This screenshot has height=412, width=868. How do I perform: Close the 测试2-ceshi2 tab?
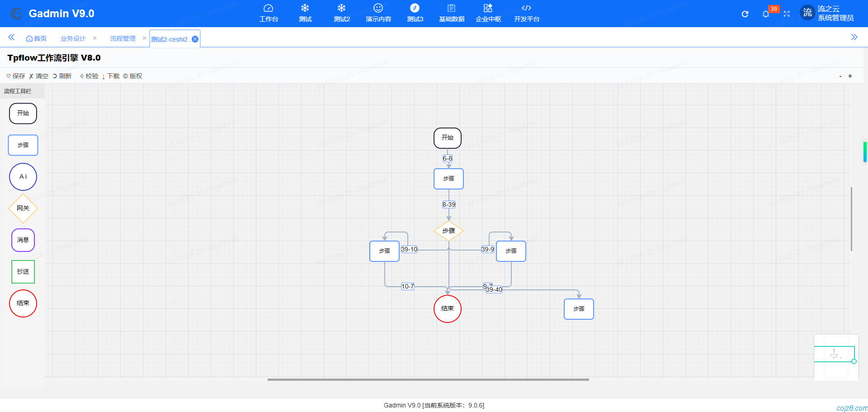click(195, 39)
